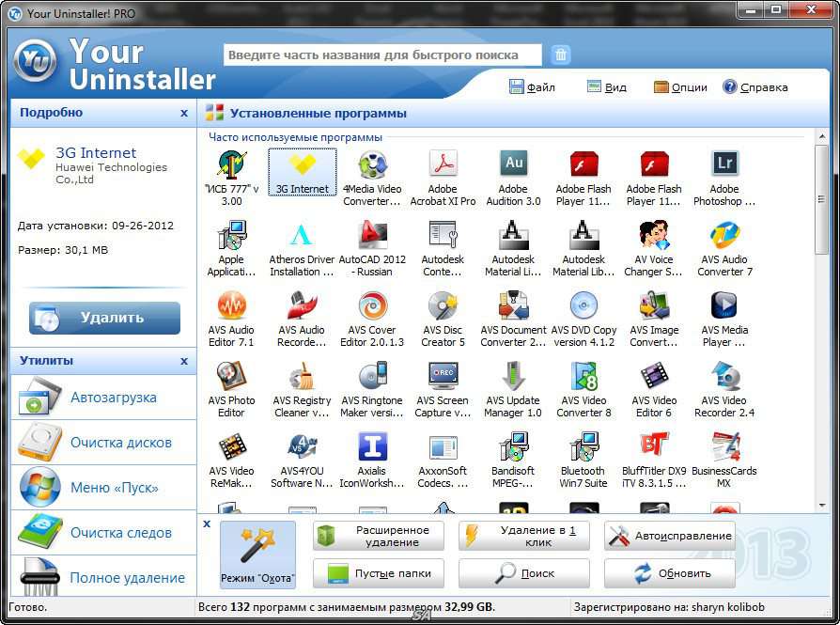
Task: Toggle the Hunt mode (Режим "Охота") button
Action: tap(257, 555)
